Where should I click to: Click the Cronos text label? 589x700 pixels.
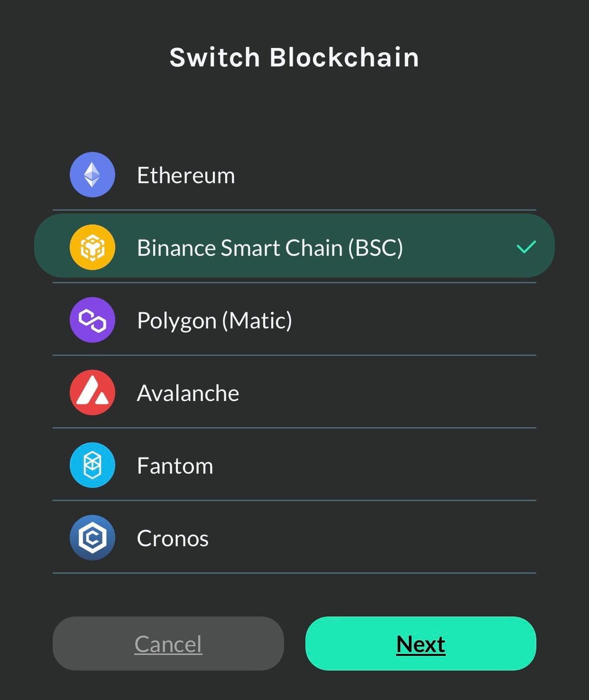[173, 539]
